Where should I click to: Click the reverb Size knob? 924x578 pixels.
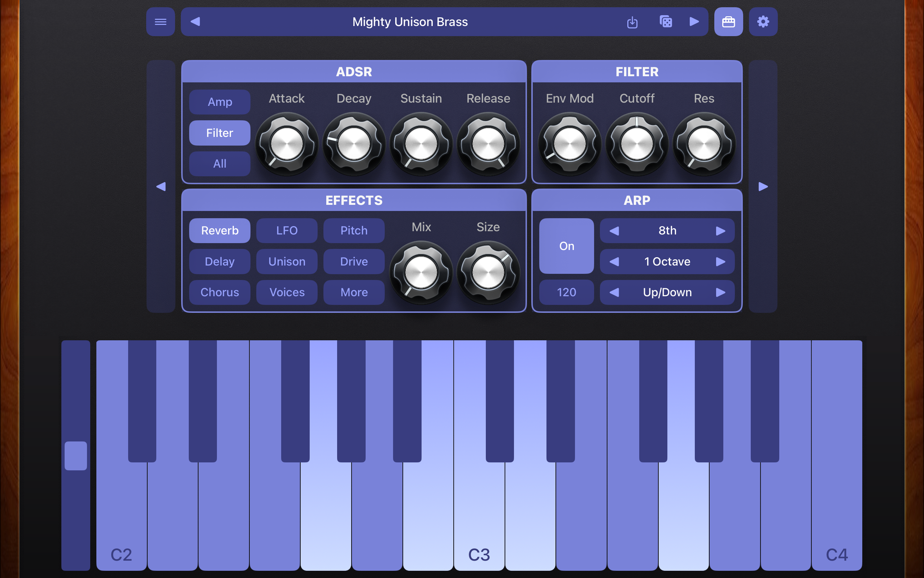click(x=488, y=272)
